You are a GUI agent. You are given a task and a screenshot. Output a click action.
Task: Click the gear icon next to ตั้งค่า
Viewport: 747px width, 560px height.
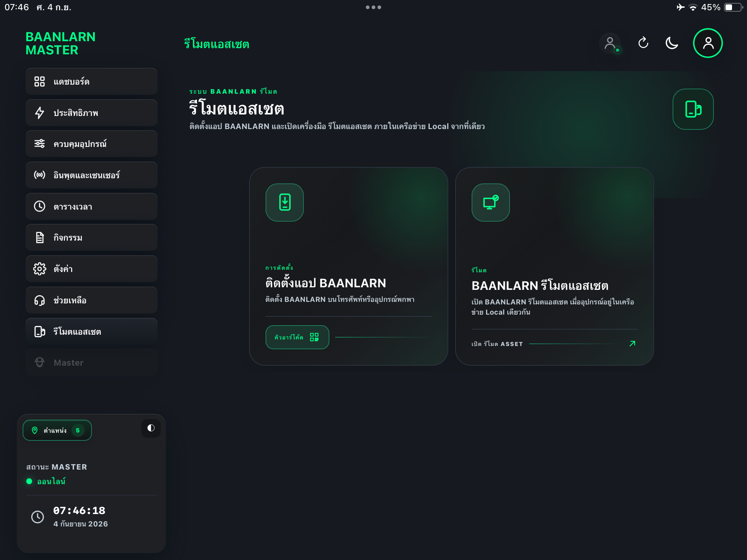click(x=39, y=269)
